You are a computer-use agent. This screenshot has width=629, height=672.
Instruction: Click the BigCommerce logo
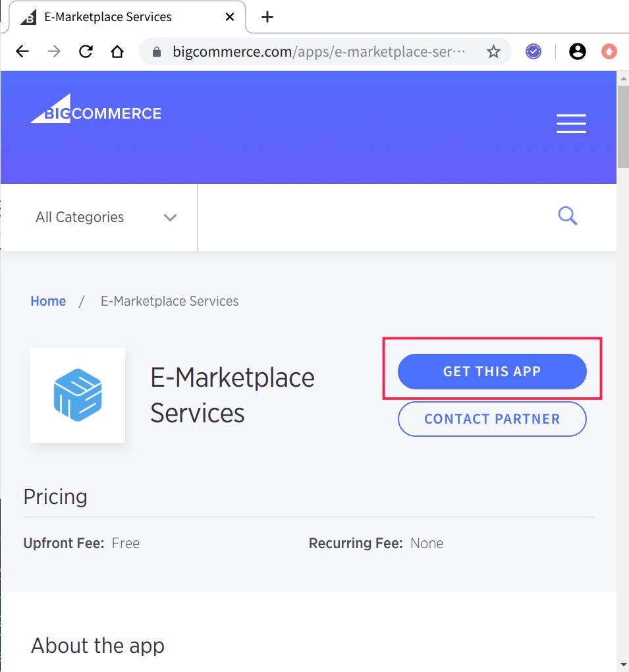[96, 109]
